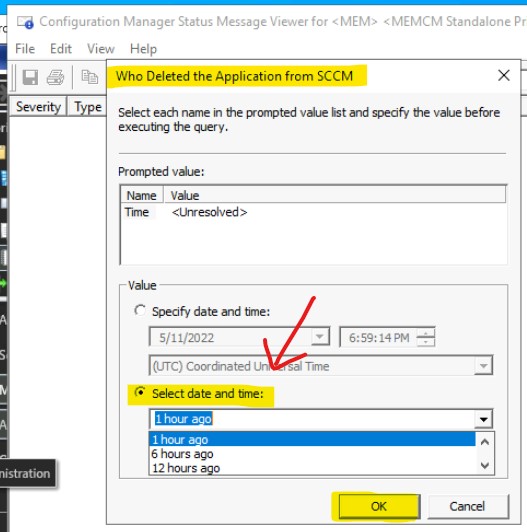527x532 pixels.
Task: Choose 1 hour ago in the list
Action: [312, 440]
